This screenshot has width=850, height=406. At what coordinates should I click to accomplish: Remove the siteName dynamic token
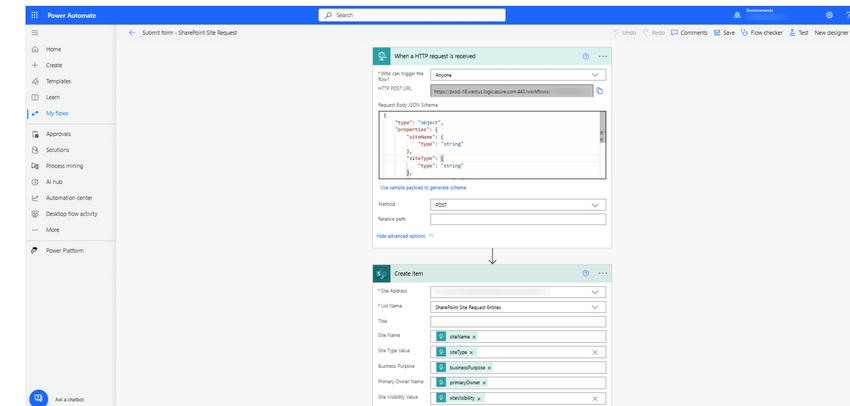tap(474, 337)
